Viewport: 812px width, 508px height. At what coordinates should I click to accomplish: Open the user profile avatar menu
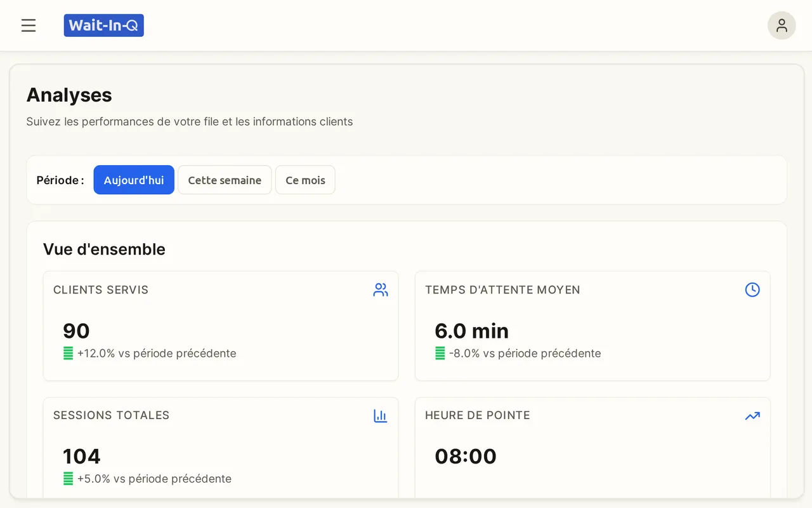point(782,25)
